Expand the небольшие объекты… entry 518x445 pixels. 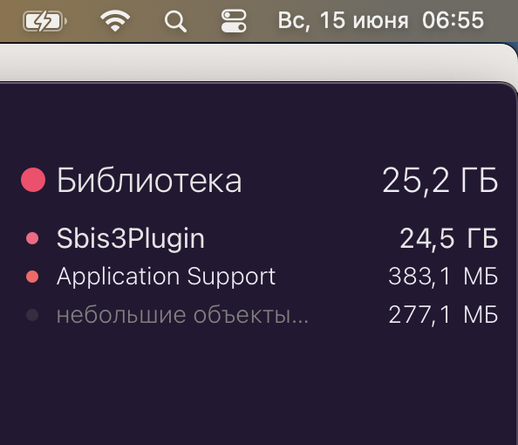click(x=182, y=315)
